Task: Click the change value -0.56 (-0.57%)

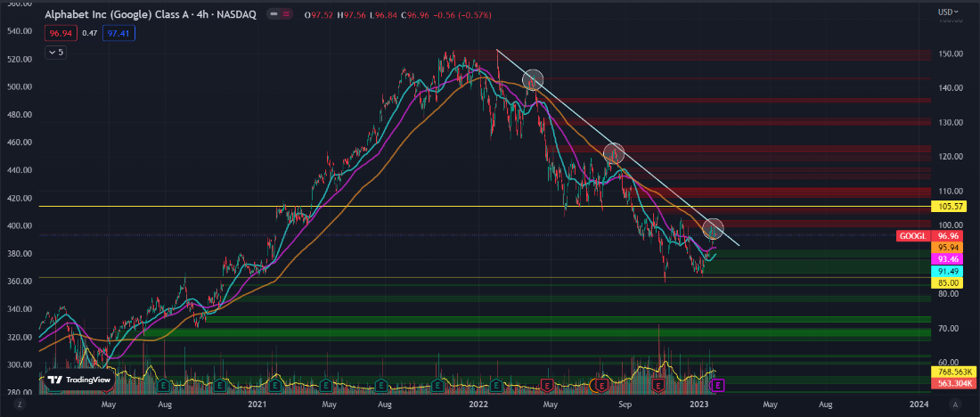Action: tap(461, 15)
